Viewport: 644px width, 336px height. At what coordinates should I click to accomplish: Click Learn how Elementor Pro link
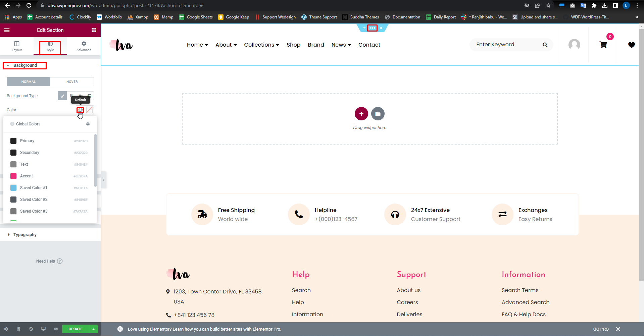tap(227, 329)
